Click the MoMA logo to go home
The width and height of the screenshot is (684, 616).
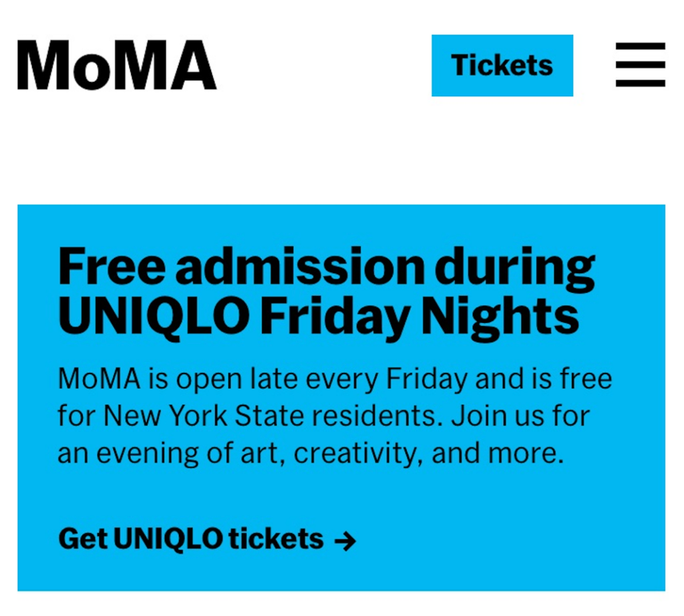pyautogui.click(x=117, y=65)
